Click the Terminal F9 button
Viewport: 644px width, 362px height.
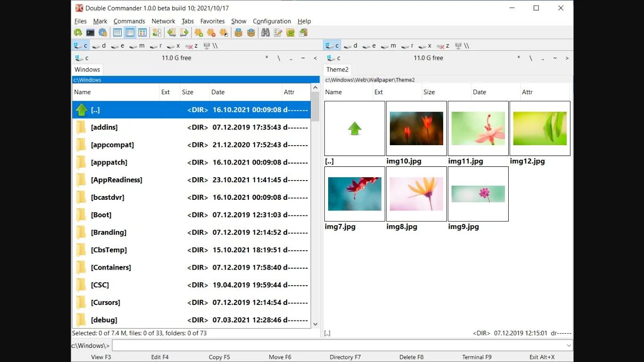477,357
